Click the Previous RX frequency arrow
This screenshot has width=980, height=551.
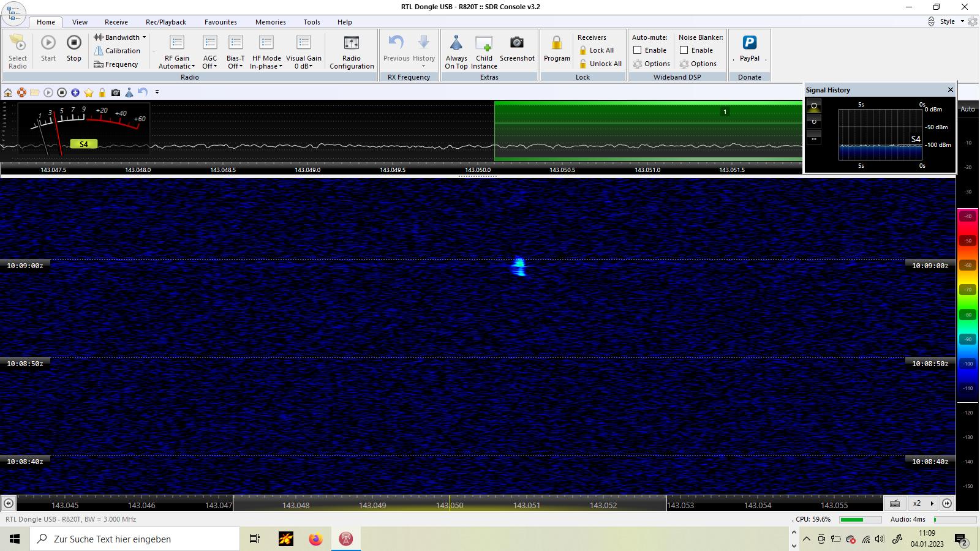click(x=396, y=49)
